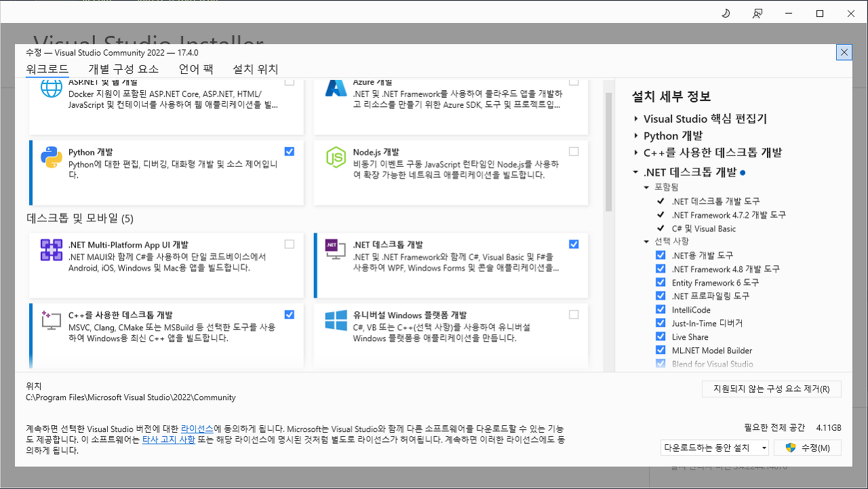Uncheck the Python 개발 workload checkbox
The width and height of the screenshot is (868, 489).
pos(290,151)
